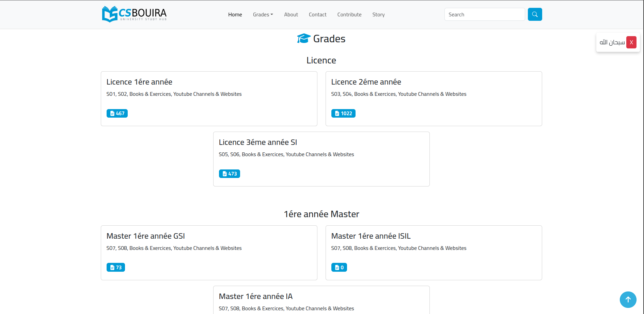Open the Licence 1ére année card
Image resolution: width=644 pixels, height=314 pixels.
tap(139, 82)
